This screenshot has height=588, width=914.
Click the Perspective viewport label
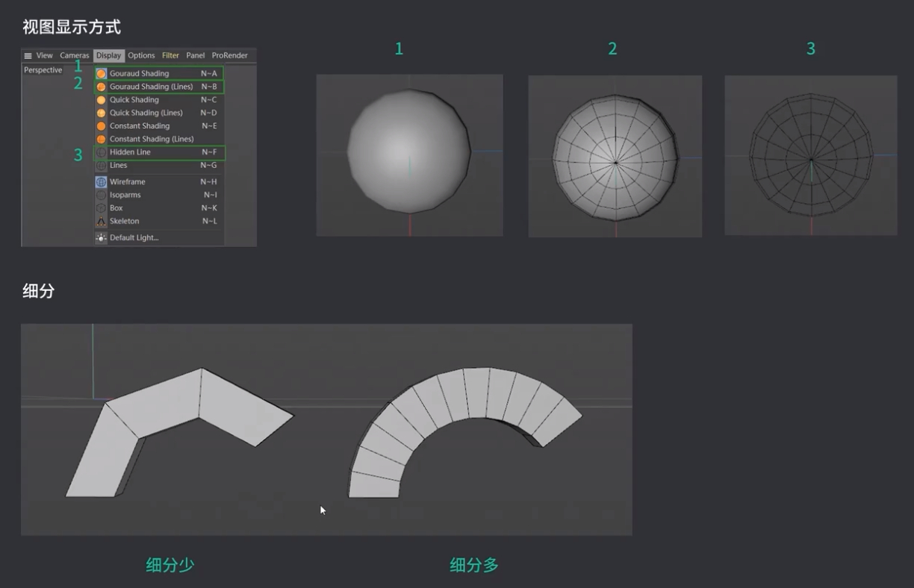point(43,70)
